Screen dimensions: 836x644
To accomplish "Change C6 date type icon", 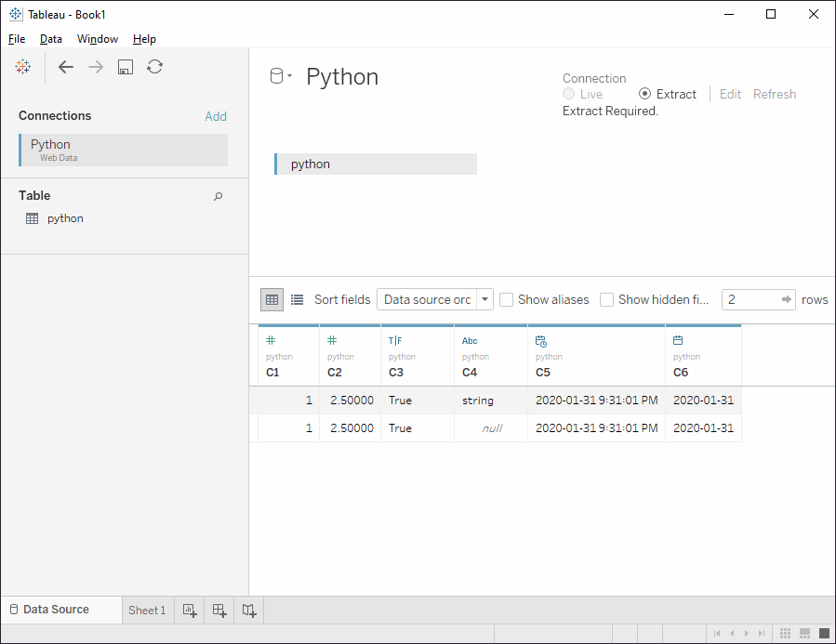I will 678,340.
